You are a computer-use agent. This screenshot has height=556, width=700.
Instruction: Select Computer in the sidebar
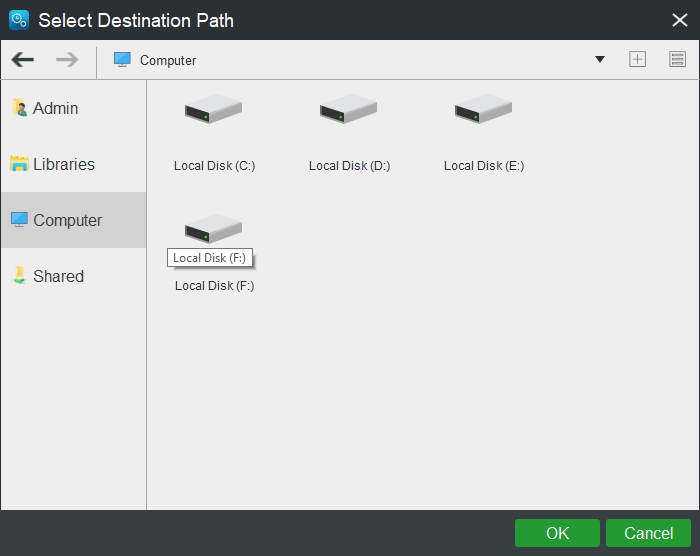coord(74,220)
